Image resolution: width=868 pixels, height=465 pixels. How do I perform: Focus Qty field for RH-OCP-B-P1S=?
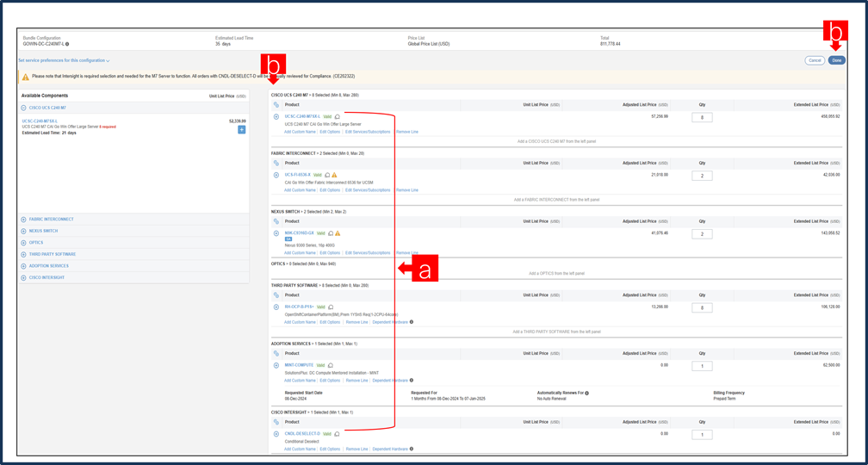[702, 307]
